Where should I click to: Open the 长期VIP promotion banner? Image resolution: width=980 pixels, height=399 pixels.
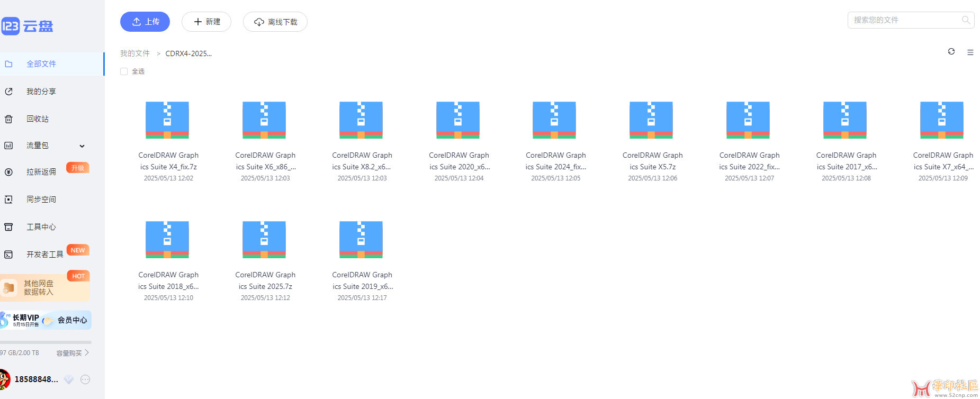coord(20,320)
